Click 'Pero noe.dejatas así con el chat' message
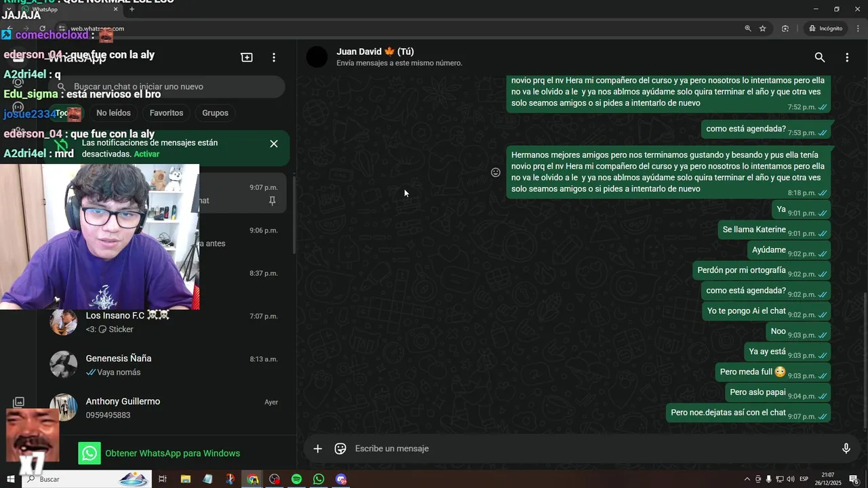This screenshot has height=488, width=868. click(748, 413)
